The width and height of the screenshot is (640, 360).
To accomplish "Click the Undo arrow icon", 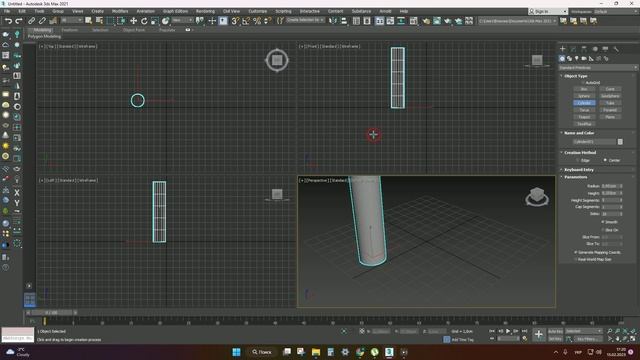I will (8, 21).
